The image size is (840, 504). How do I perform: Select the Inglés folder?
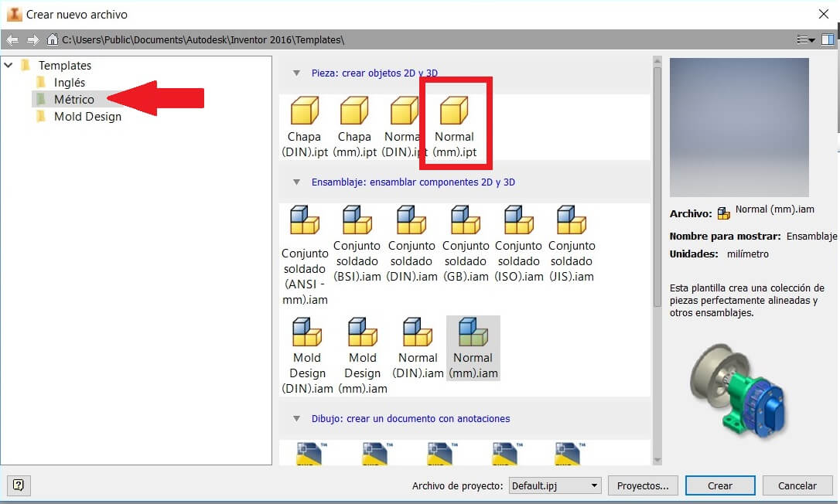pos(69,83)
